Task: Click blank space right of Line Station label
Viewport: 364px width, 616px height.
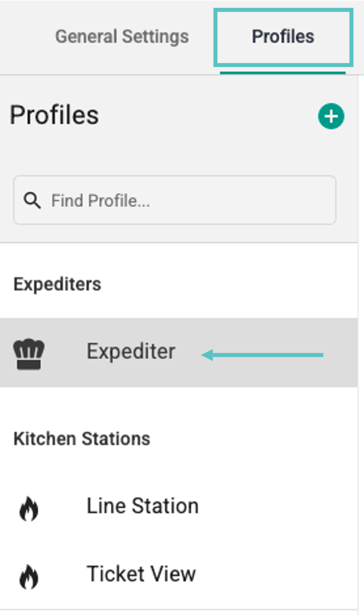Action: (x=274, y=506)
